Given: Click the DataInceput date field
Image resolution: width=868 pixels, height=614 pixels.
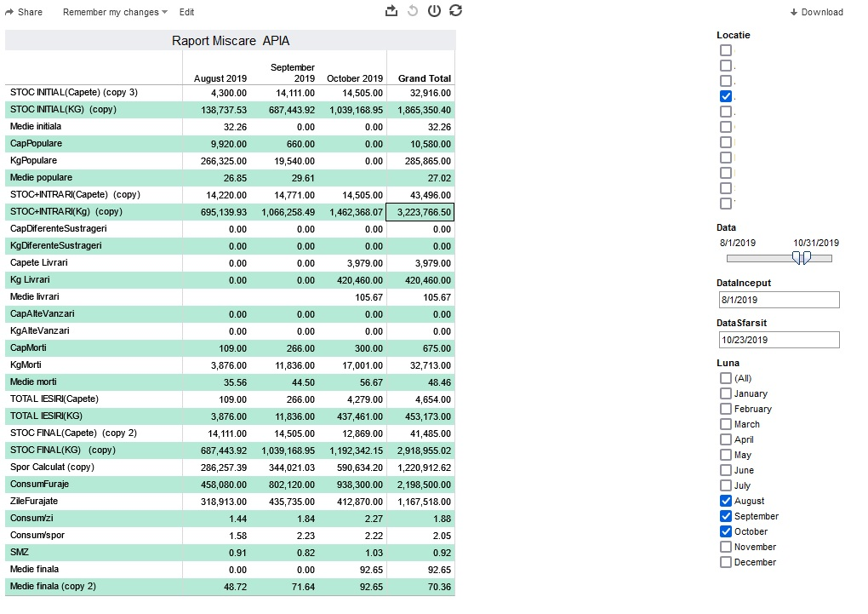Looking at the screenshot, I should click(x=779, y=300).
